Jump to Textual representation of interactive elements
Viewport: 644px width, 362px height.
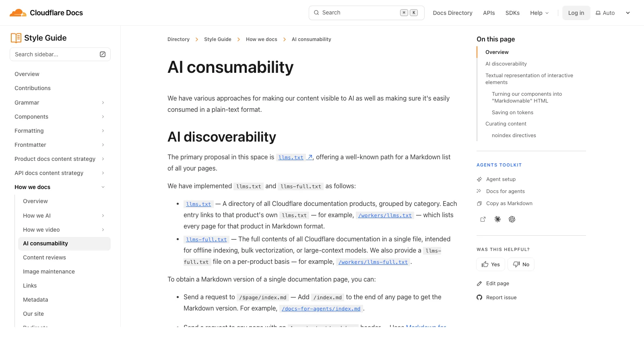click(x=529, y=79)
